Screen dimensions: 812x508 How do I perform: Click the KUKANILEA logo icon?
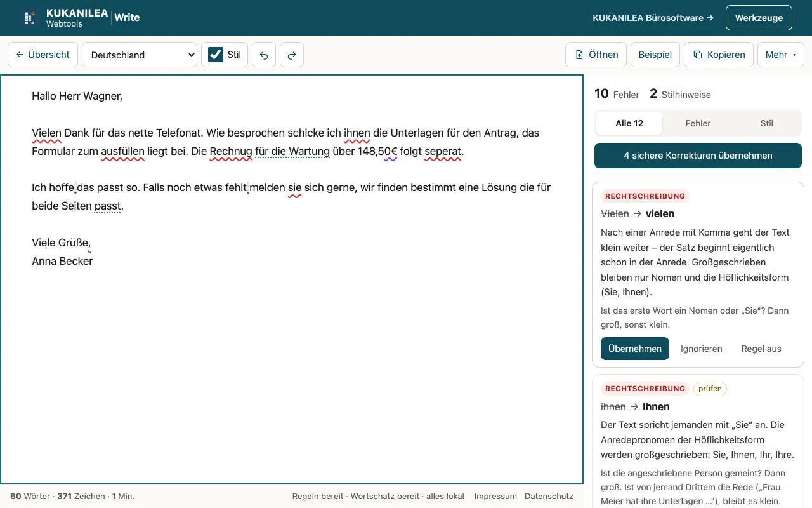coord(29,18)
